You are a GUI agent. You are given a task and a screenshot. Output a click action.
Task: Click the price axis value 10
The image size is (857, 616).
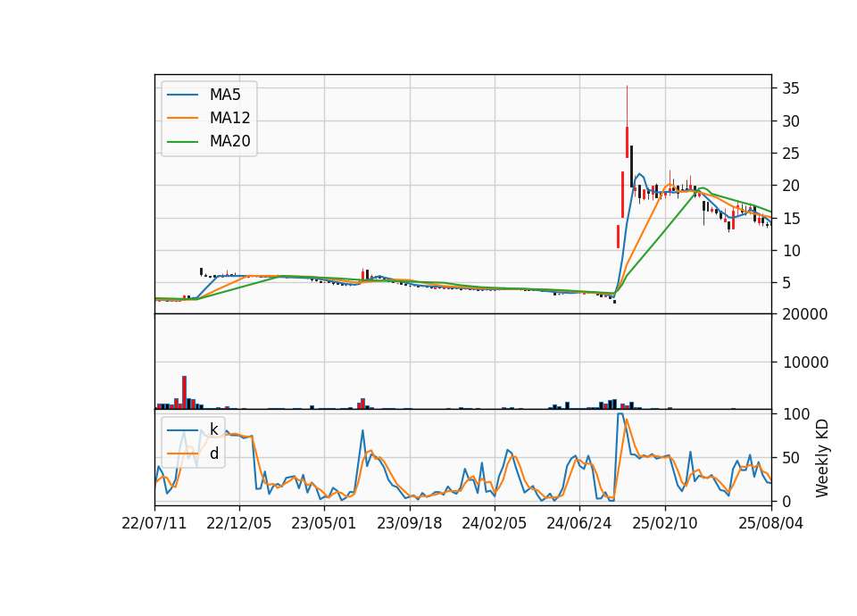(791, 251)
